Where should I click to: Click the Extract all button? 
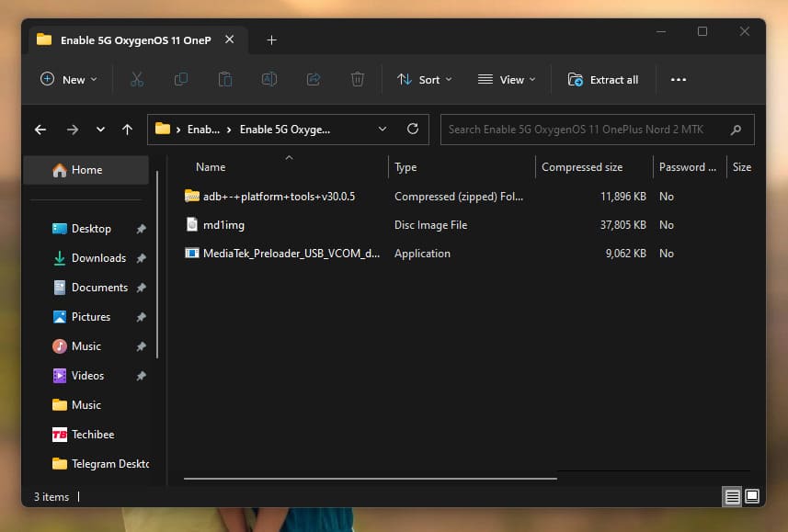(603, 79)
